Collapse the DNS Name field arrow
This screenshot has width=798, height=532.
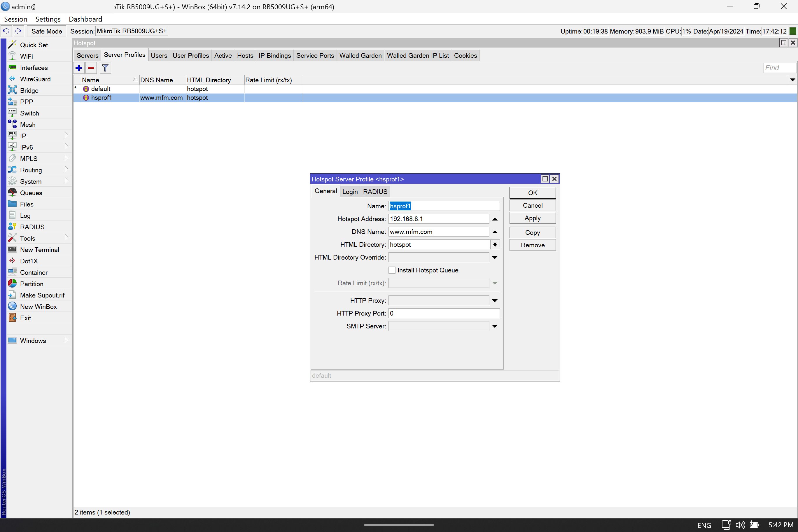point(495,232)
